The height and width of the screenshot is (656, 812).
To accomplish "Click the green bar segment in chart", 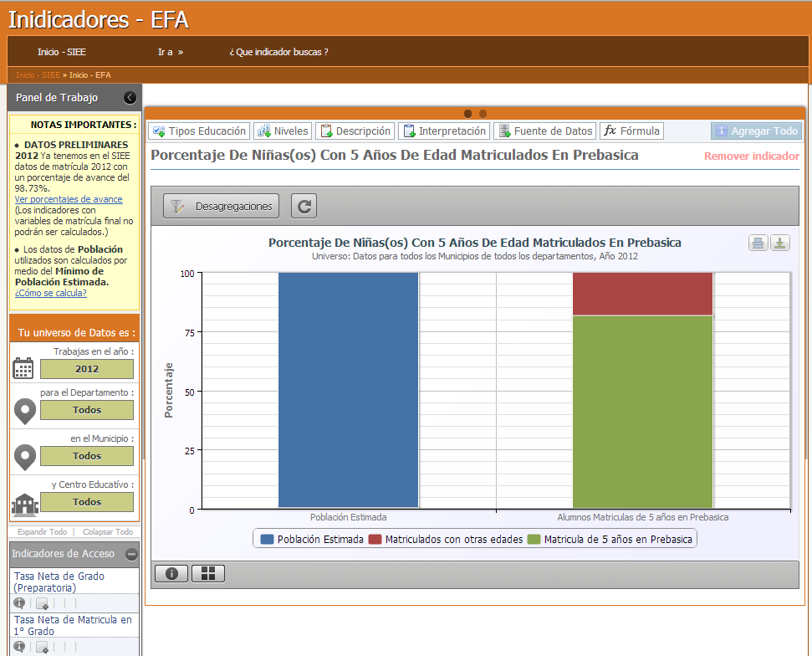I will point(642,410).
